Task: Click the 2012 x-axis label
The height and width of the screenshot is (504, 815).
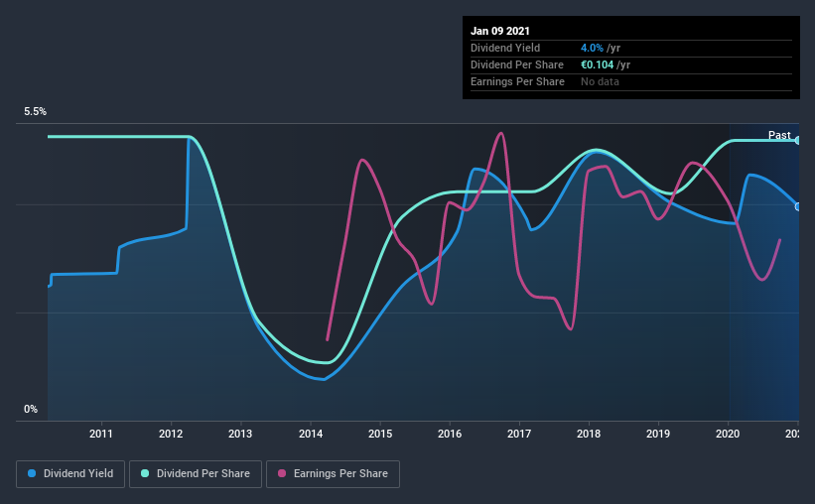Action: click(x=171, y=434)
